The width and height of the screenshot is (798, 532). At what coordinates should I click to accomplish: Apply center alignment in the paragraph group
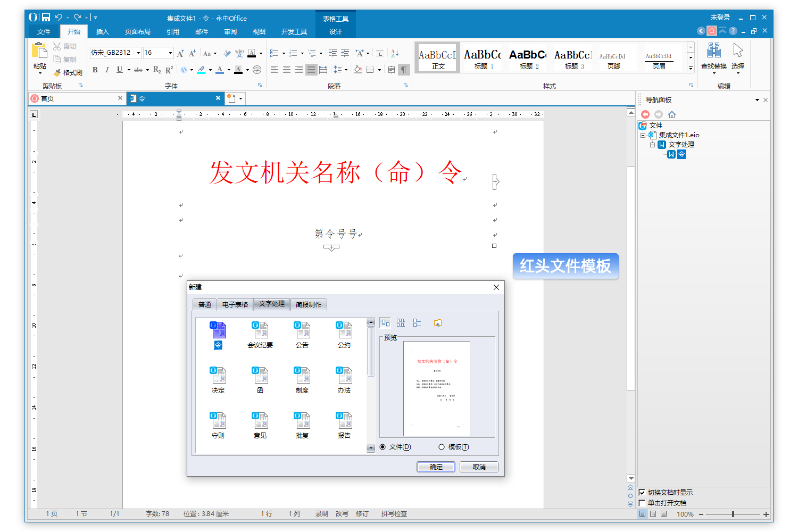(287, 70)
